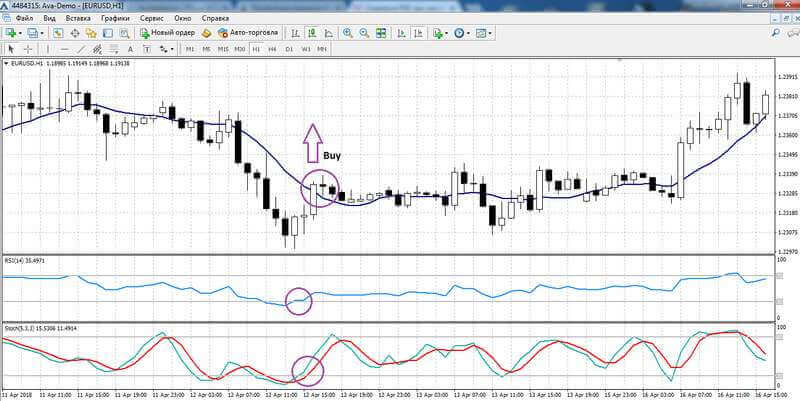Select the M30 timeframe button

[239, 49]
